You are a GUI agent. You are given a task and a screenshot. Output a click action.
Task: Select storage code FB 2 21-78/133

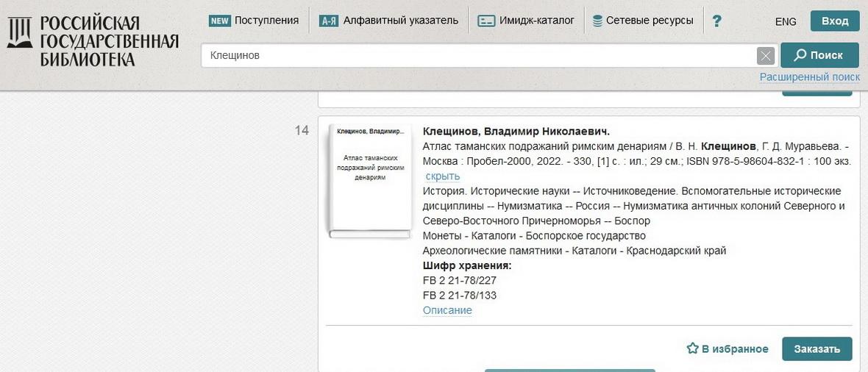460,296
